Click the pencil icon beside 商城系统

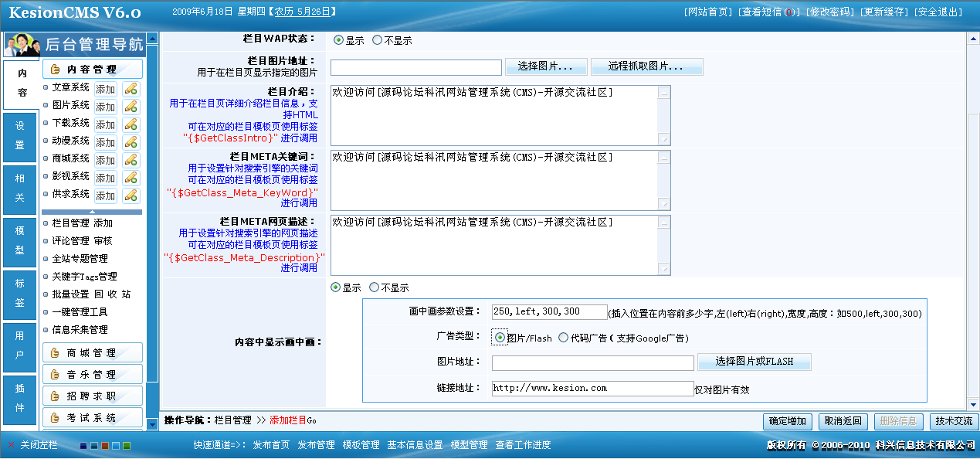[x=131, y=160]
